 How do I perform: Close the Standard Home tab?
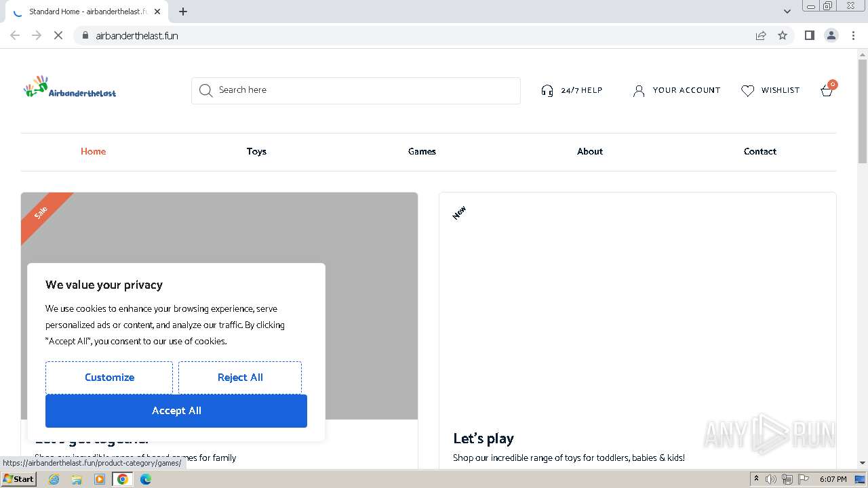157,12
